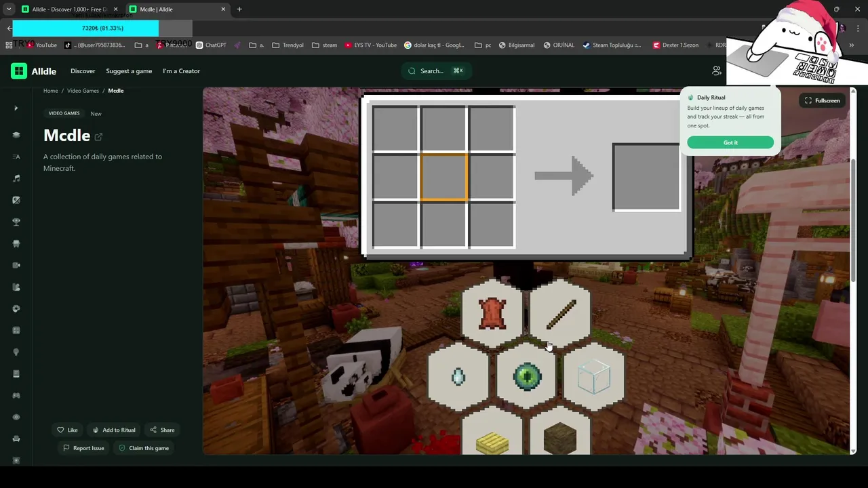Dismiss Daily Ritual tip with Got it
Screen dimensions: 868x488
click(x=730, y=142)
